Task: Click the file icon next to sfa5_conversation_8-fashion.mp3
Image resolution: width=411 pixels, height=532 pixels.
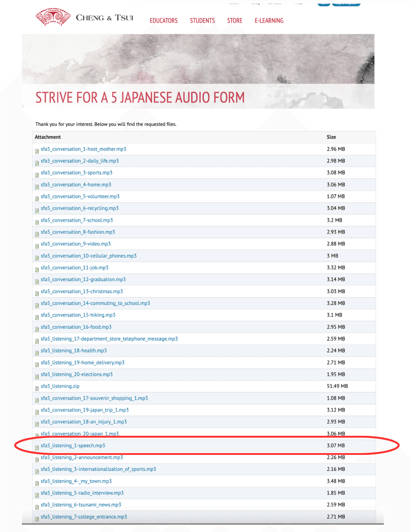Action: click(x=37, y=232)
